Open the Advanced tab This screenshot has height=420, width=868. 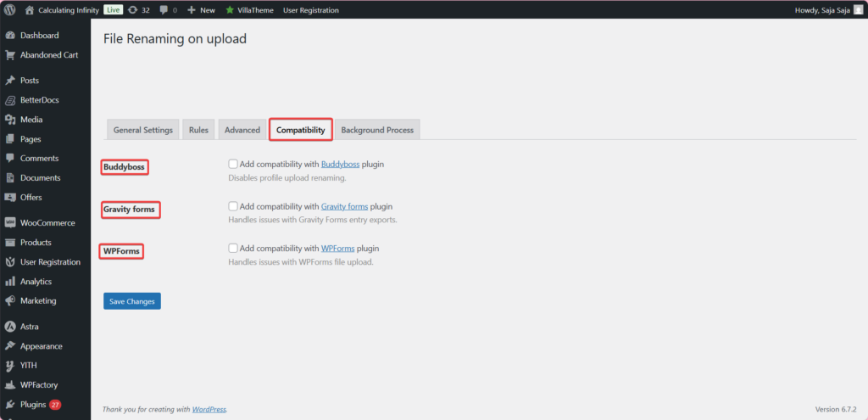click(242, 130)
